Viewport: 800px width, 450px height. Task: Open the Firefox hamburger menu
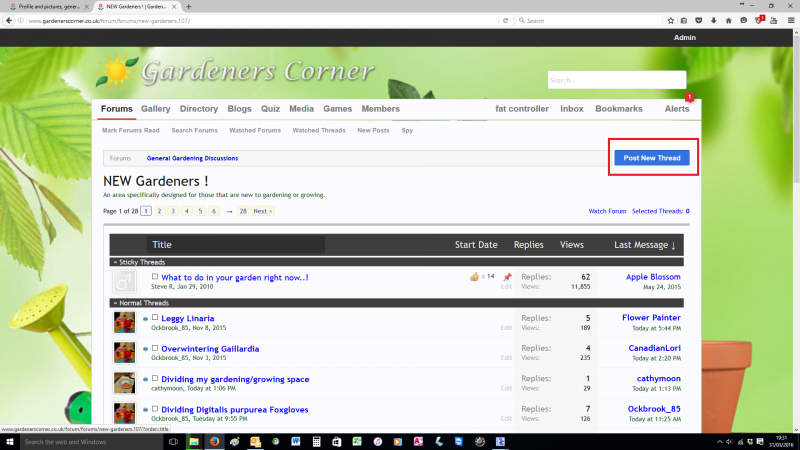tap(790, 20)
